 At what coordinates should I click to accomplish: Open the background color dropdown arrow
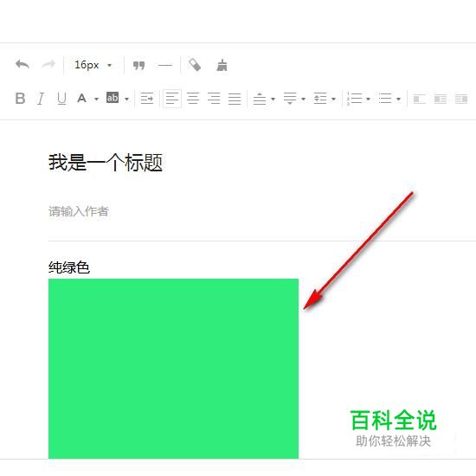[x=126, y=99]
